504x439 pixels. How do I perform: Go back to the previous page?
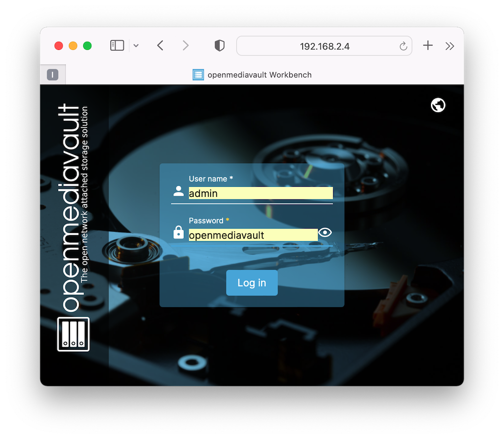160,46
